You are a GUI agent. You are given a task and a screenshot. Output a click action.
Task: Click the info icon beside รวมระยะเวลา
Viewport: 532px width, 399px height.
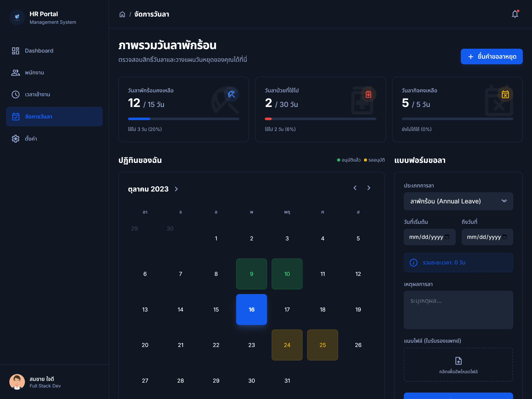coord(413,262)
